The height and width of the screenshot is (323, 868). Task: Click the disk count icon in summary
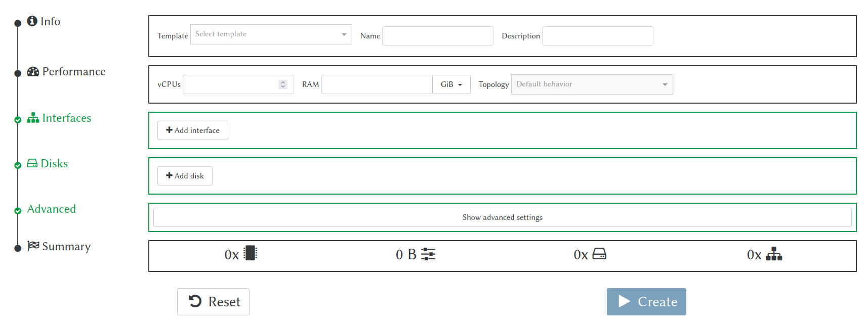click(599, 254)
